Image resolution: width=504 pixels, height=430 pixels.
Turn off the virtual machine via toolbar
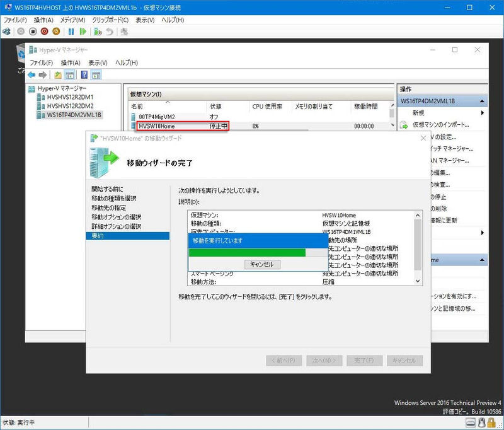click(x=33, y=32)
